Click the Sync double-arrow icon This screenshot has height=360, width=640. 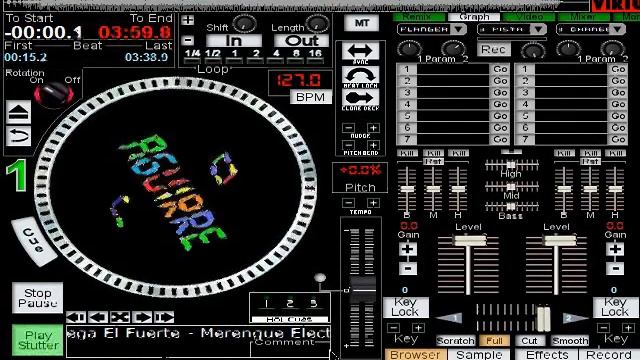pos(360,51)
